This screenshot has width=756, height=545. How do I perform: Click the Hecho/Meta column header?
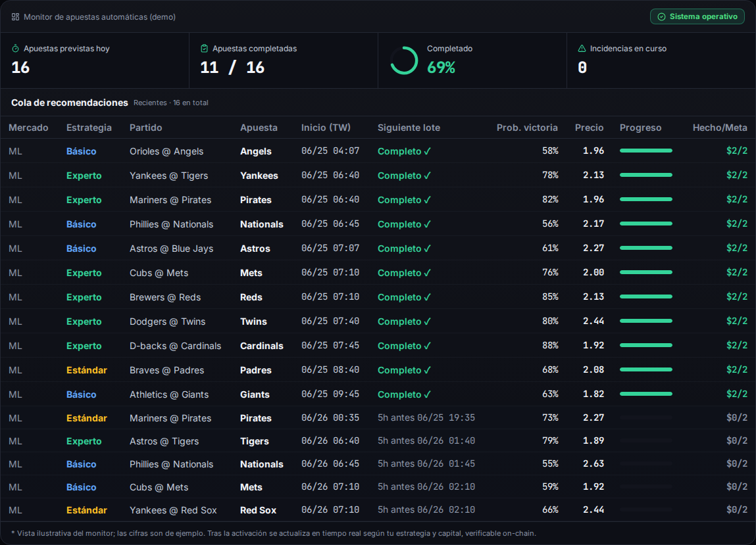coord(720,128)
